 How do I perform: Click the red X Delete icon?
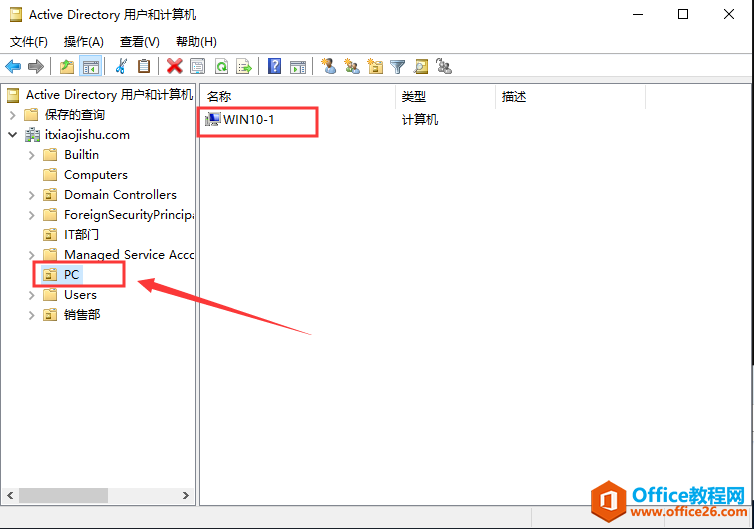coord(175,66)
